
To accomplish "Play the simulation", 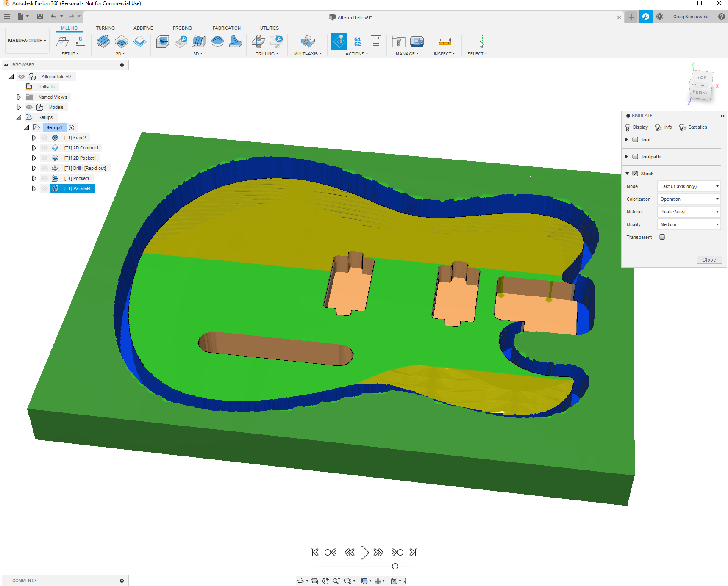I will (364, 553).
